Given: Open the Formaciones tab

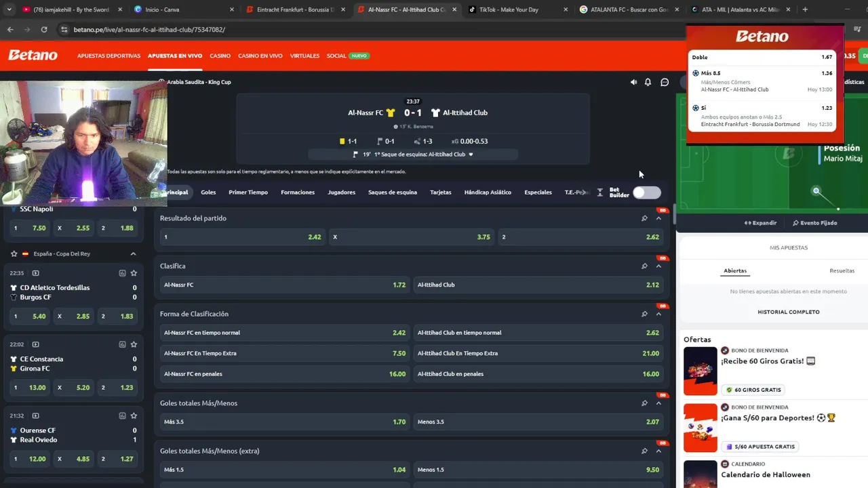Looking at the screenshot, I should click(298, 192).
